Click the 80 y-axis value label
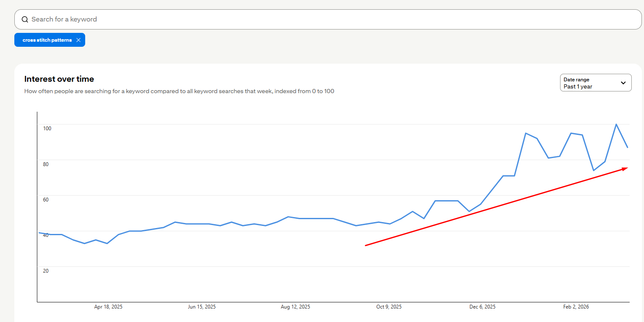Screen dimensions: 644x322 tap(46, 164)
